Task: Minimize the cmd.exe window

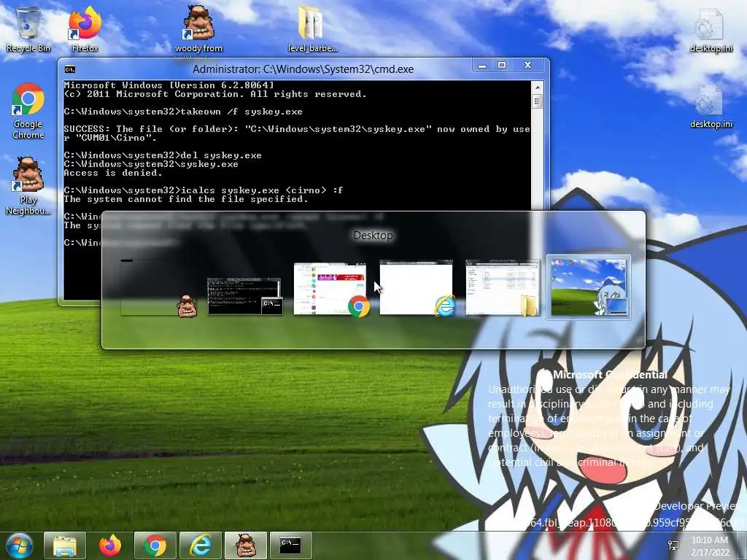Action: point(482,65)
